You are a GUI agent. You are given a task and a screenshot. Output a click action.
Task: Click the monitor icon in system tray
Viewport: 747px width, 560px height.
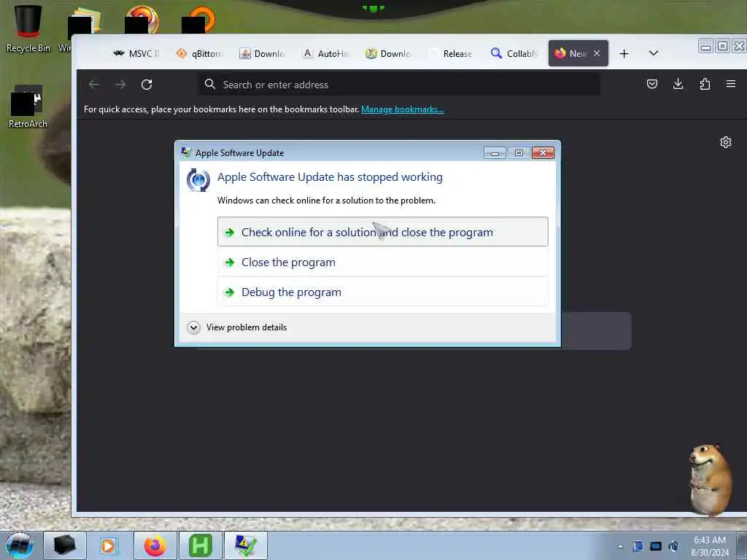click(656, 546)
